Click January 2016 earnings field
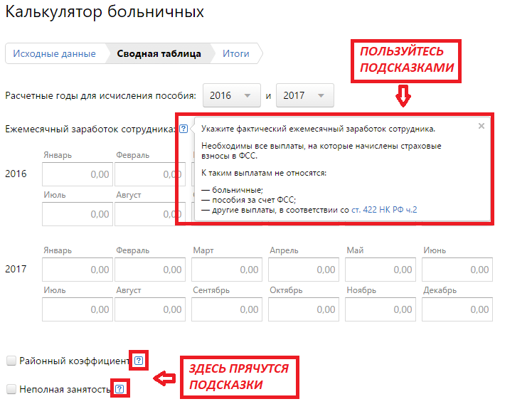 78,174
